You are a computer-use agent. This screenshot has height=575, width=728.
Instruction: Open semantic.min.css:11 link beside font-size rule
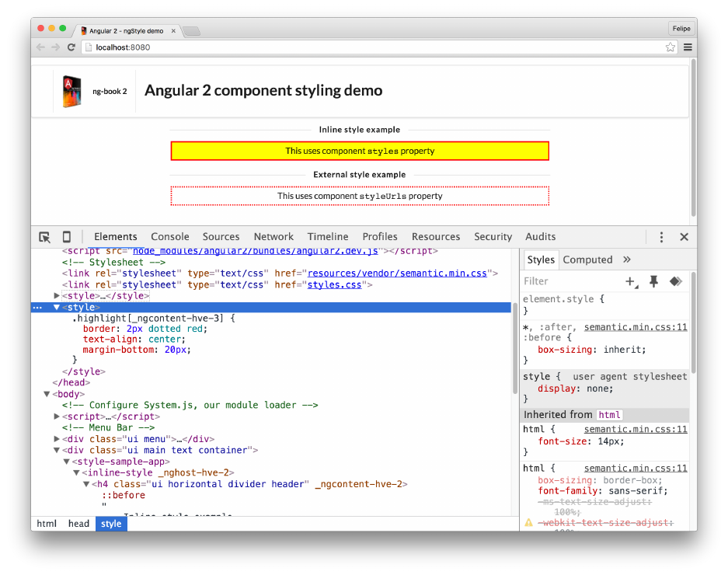pos(636,430)
